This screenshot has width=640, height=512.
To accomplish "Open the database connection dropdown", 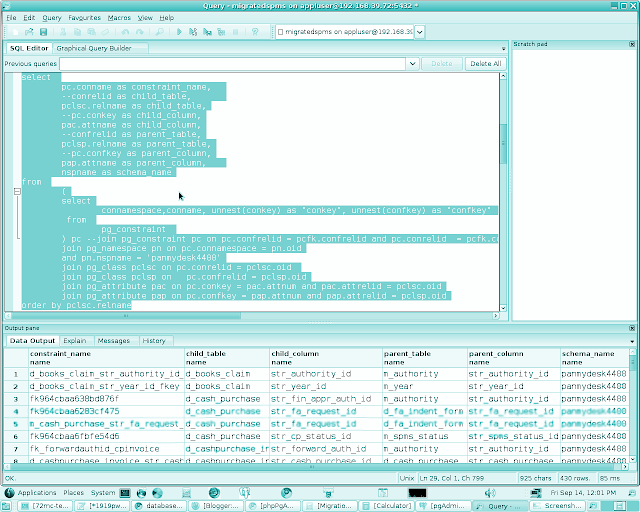I will pos(419,32).
